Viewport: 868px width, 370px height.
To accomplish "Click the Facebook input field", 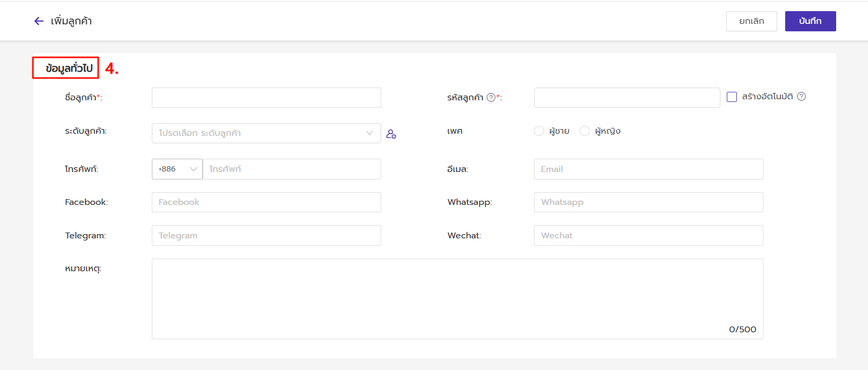I will [266, 202].
